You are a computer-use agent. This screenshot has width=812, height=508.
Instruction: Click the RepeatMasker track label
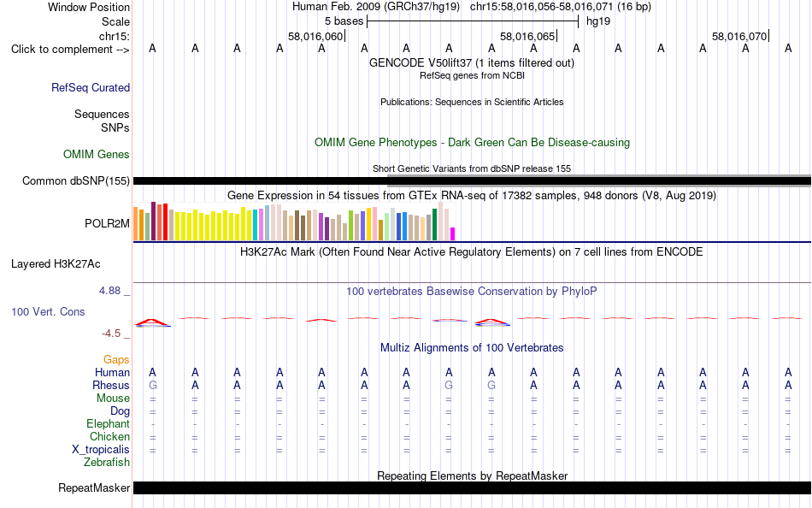(x=94, y=487)
